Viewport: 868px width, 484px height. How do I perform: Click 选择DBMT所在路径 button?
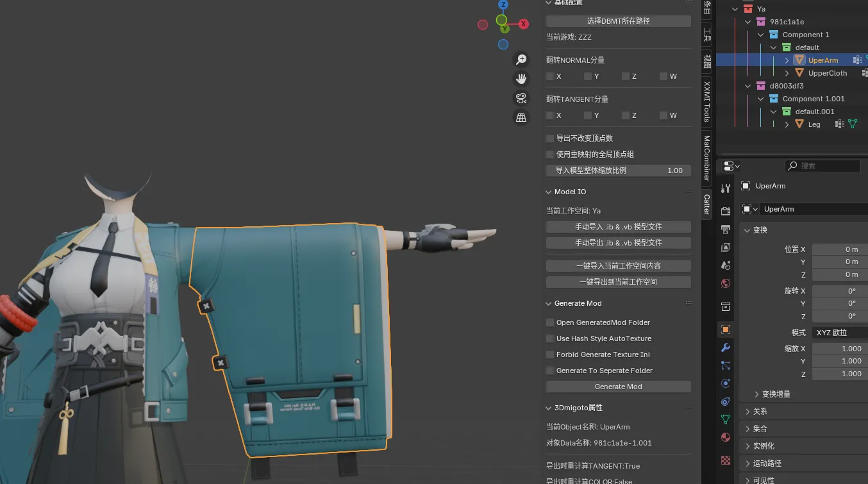coord(619,21)
